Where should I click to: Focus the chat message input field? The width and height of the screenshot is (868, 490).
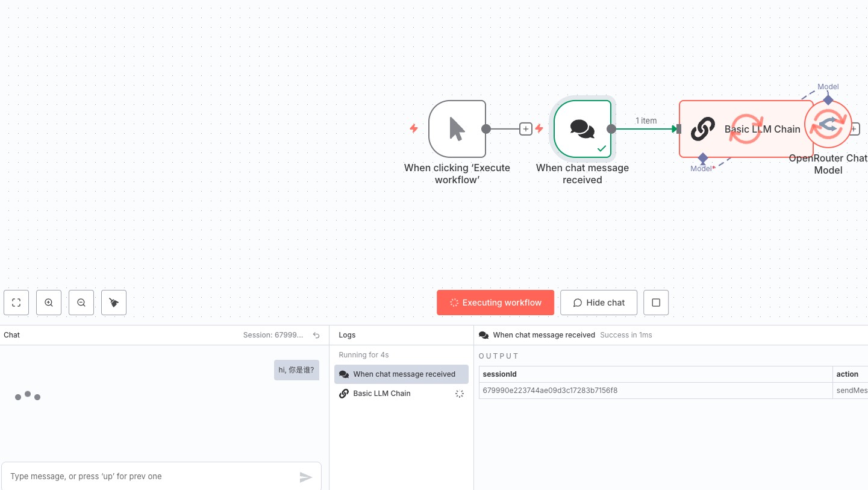point(151,477)
